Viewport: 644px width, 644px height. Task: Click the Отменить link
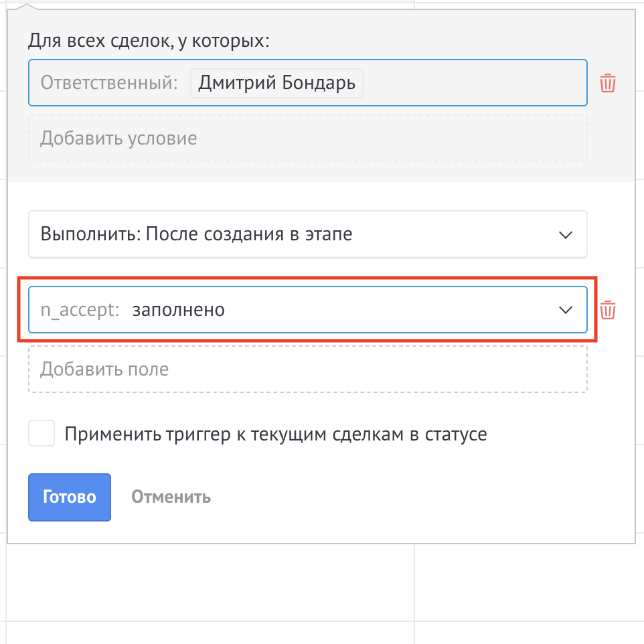click(x=171, y=497)
